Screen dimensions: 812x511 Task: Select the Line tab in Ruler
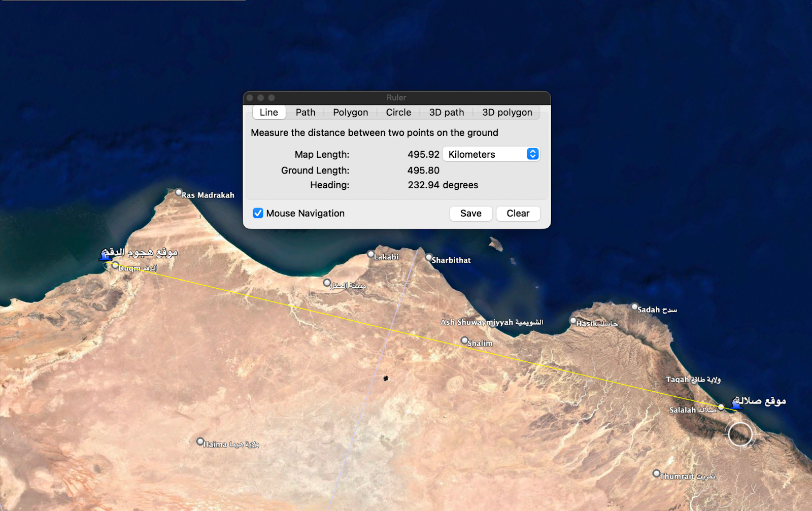269,112
